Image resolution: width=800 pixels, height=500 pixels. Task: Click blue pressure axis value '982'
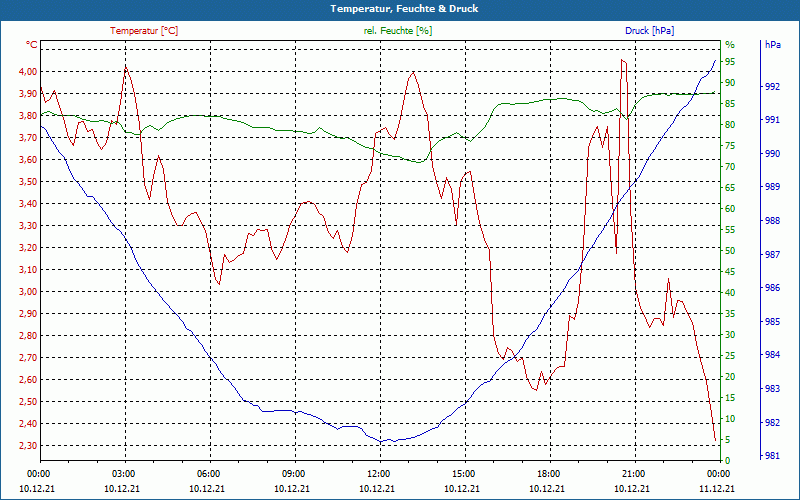click(773, 422)
